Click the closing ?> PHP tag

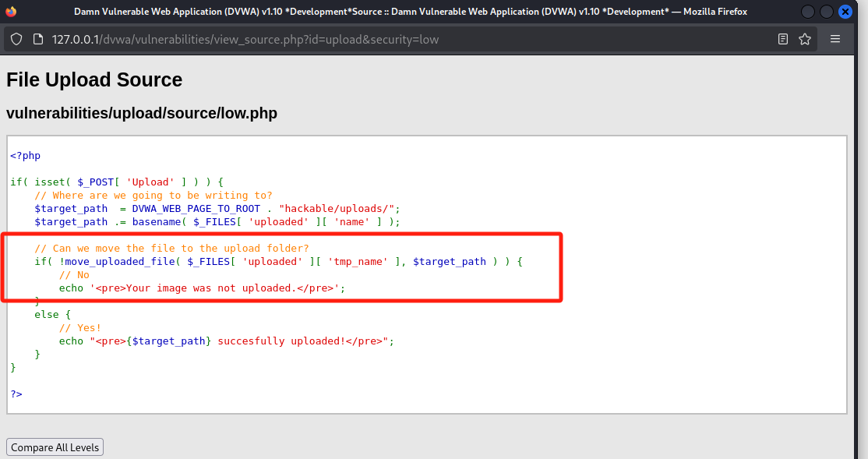pyautogui.click(x=16, y=394)
